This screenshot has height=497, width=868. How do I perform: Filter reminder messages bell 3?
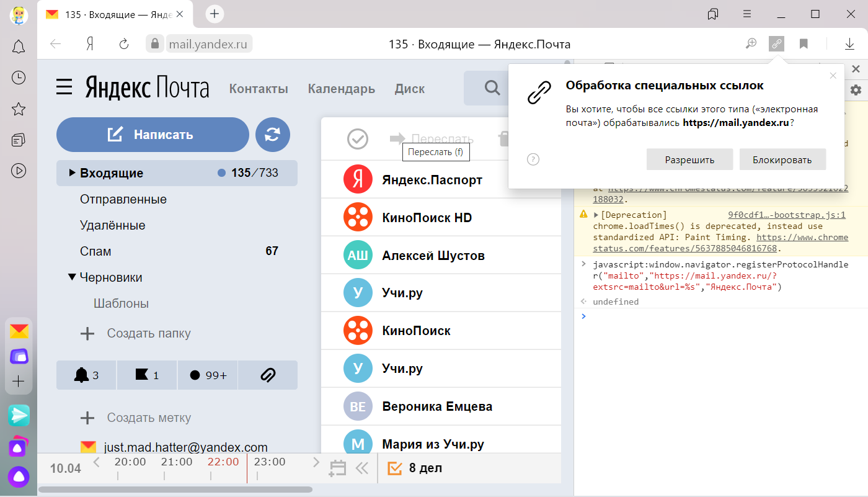(x=86, y=375)
